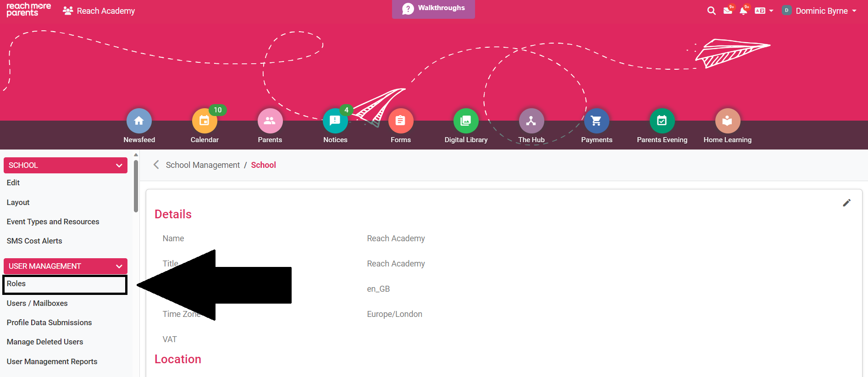Open the messages envelope icon

728,11
